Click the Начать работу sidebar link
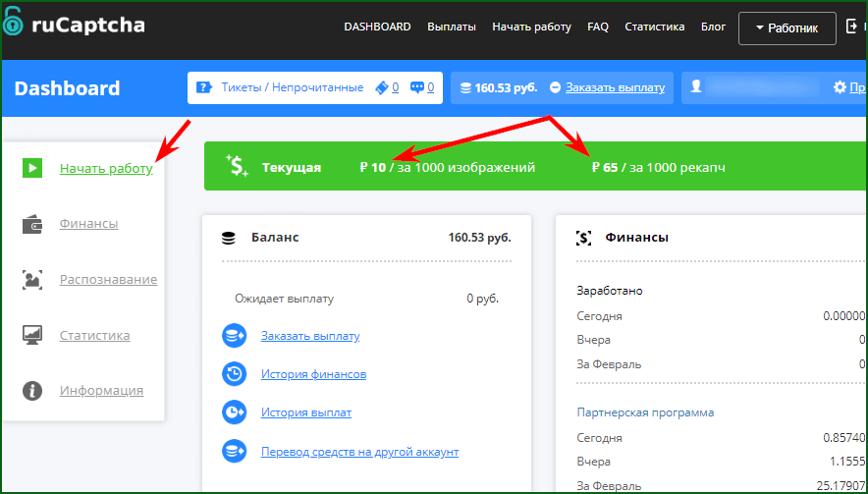Image resolution: width=868 pixels, height=494 pixels. pyautogui.click(x=106, y=168)
